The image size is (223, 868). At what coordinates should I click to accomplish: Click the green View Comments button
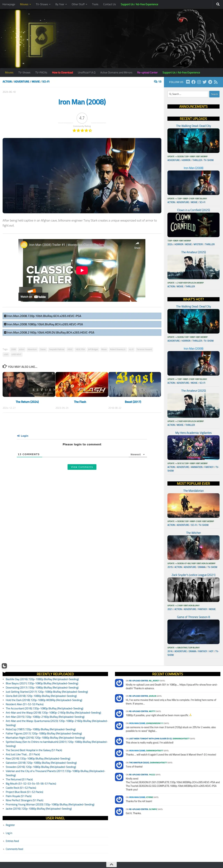(x=82, y=467)
